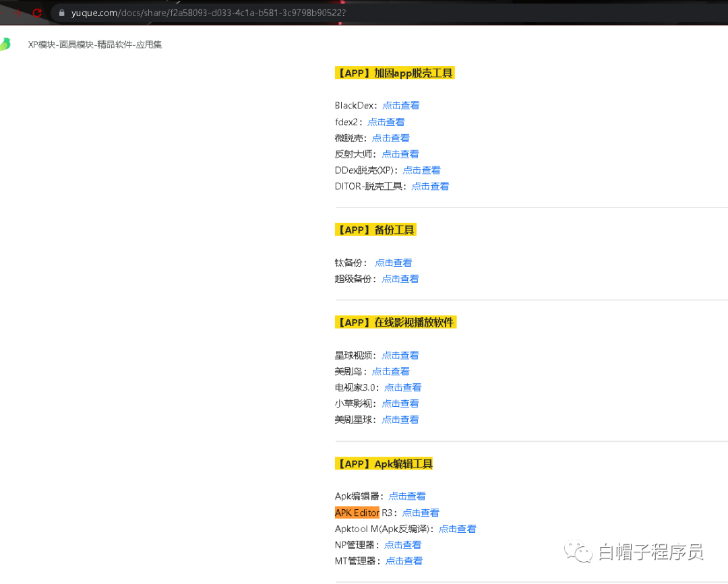The image size is (728, 584).
Task: Click the 美剧星球 label text
Action: (354, 420)
